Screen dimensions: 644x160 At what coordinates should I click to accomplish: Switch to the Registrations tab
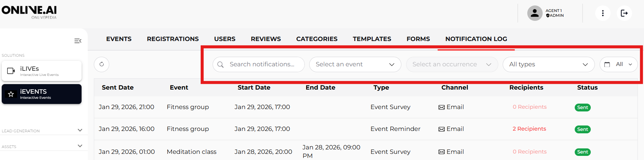pos(173,39)
